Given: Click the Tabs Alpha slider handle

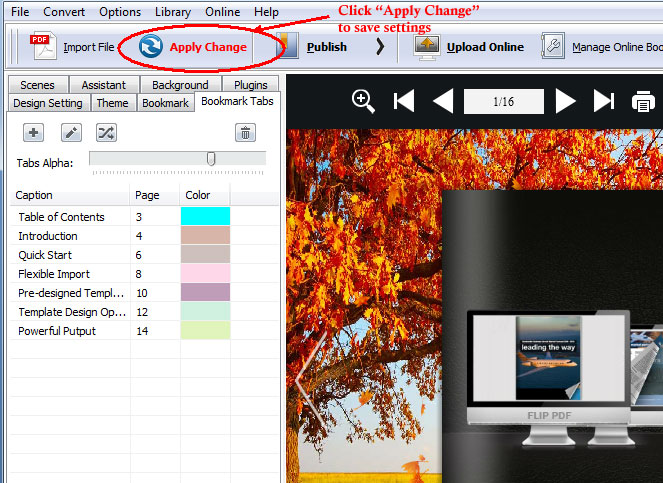Looking at the screenshot, I should pyautogui.click(x=211, y=159).
